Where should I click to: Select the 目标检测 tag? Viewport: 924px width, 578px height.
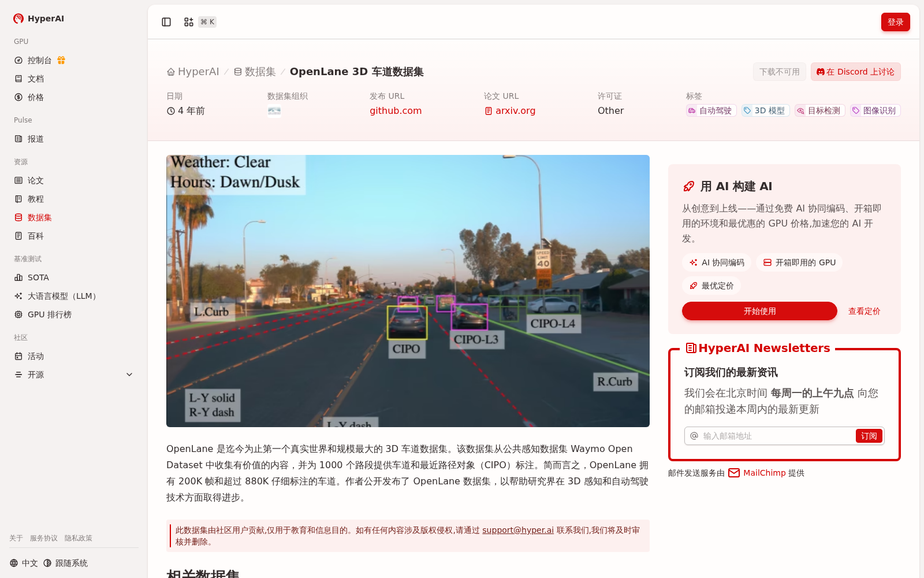click(819, 110)
